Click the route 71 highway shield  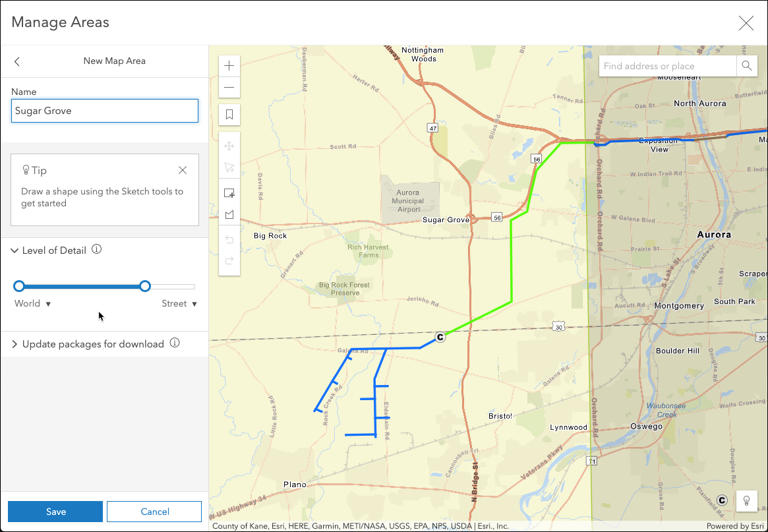(x=592, y=461)
